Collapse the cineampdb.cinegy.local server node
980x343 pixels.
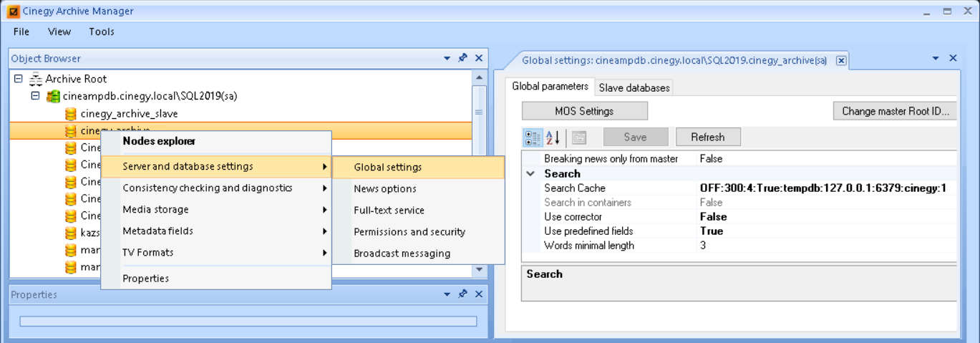[35, 96]
